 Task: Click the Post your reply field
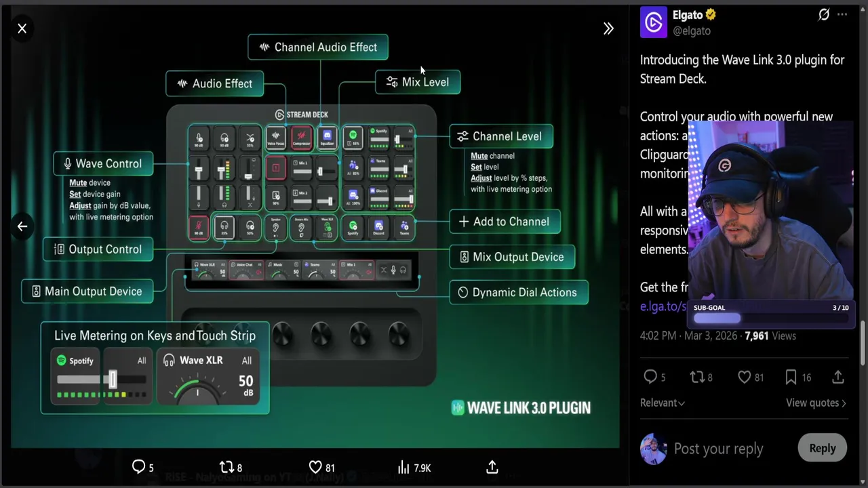(718, 448)
